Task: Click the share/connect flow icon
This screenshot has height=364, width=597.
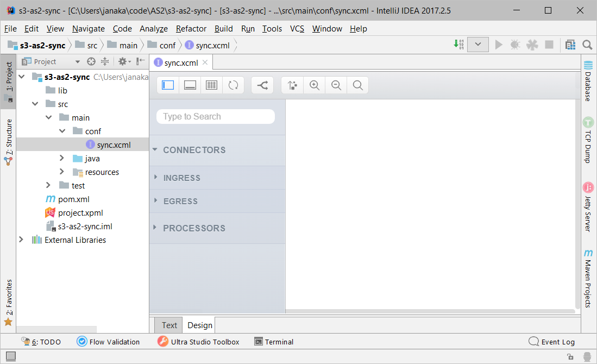Action: pos(262,85)
